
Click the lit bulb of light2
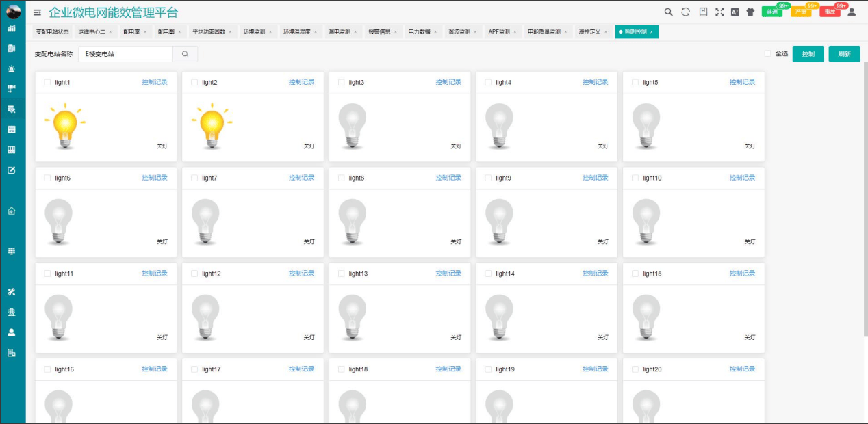coord(212,126)
